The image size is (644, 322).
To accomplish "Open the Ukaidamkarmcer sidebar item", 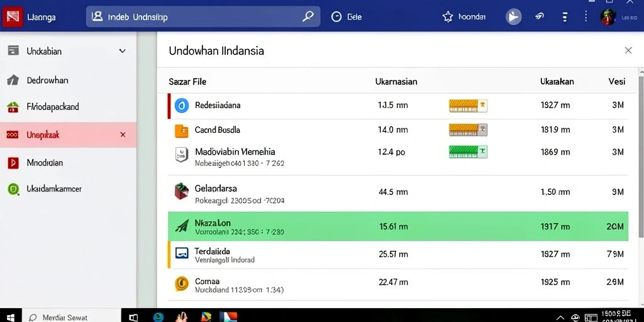I will pos(68,189).
